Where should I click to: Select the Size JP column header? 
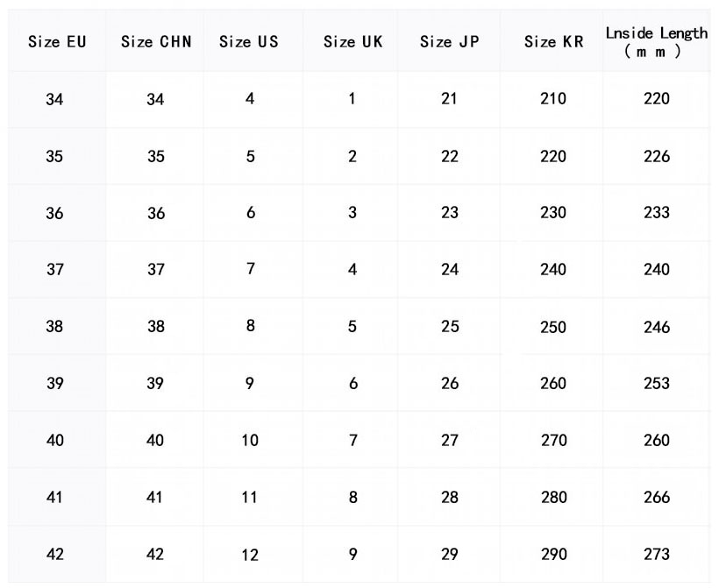(449, 41)
